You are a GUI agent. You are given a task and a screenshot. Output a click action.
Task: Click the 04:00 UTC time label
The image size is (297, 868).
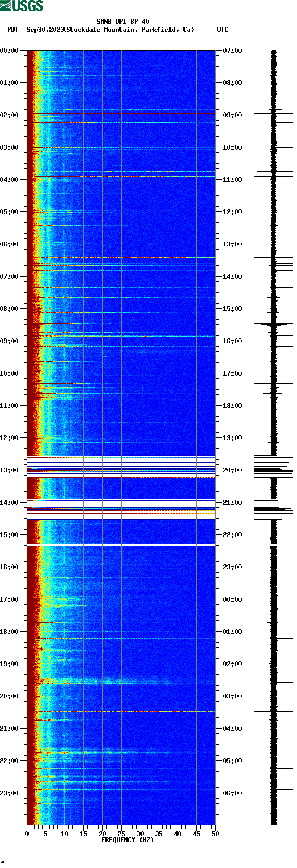tap(232, 729)
